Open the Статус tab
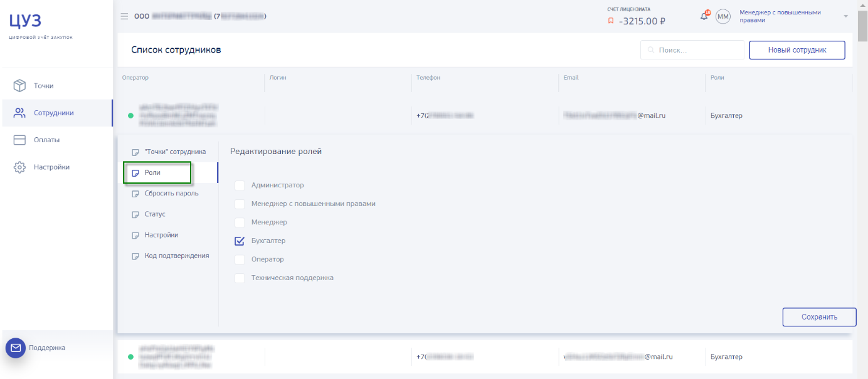Viewport: 868px width, 379px height. (x=168, y=214)
